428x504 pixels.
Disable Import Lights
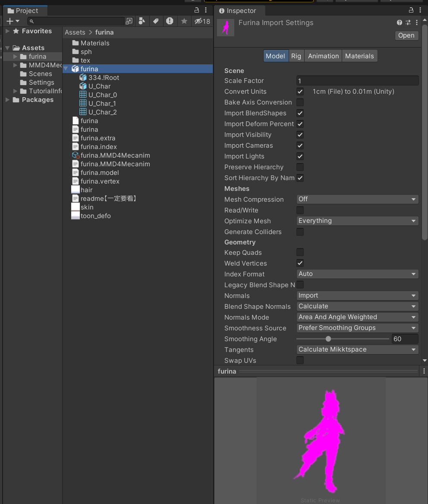click(x=300, y=156)
